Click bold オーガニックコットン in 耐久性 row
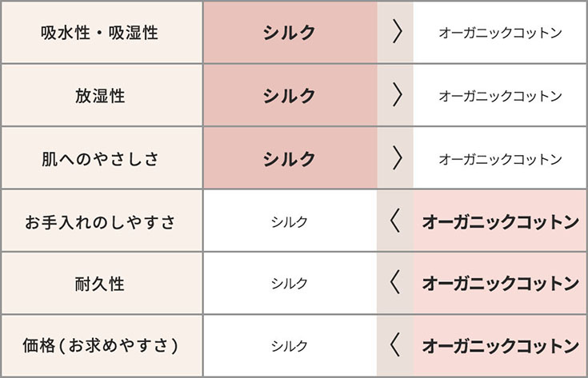Screen dimensions: 588x378 click(500, 284)
